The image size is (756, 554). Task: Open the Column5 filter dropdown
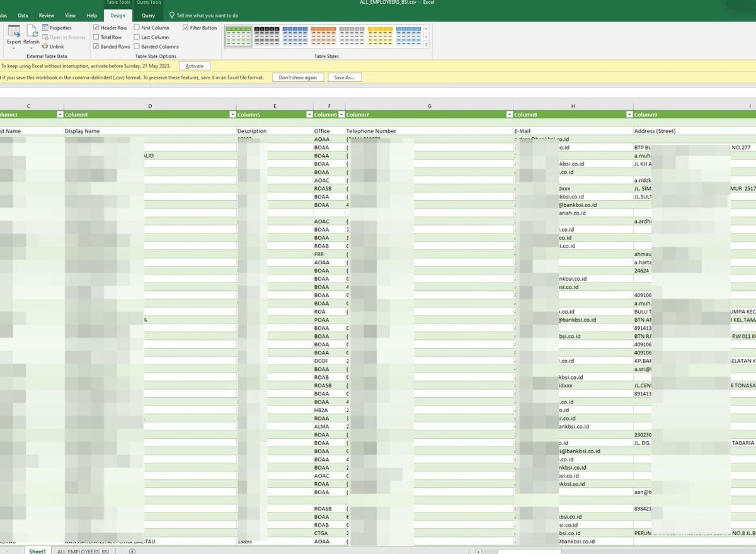click(x=309, y=115)
